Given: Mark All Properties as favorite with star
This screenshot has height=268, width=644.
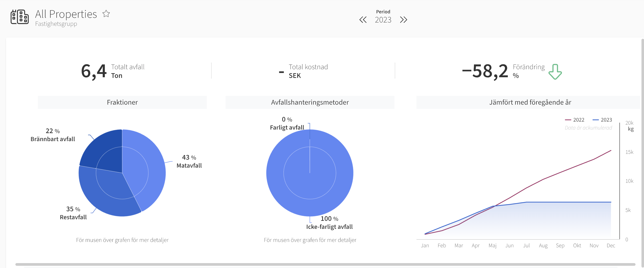Looking at the screenshot, I should point(106,14).
